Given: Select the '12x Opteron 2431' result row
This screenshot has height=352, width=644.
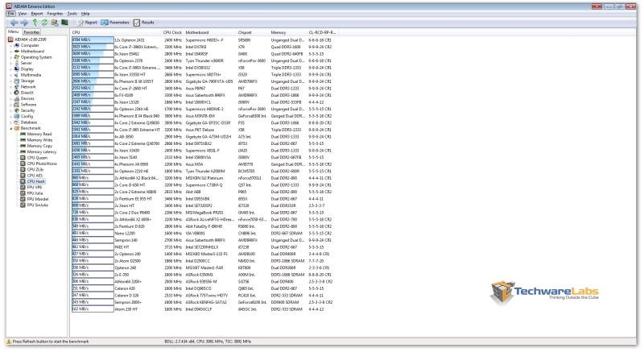Looking at the screenshot, I should pyautogui.click(x=204, y=39).
